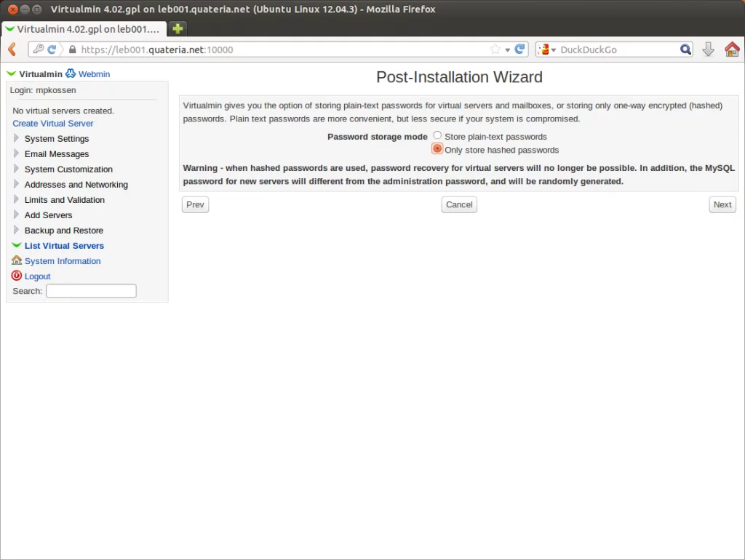
Task: Select Only store hashed passwords option
Action: tap(437, 148)
